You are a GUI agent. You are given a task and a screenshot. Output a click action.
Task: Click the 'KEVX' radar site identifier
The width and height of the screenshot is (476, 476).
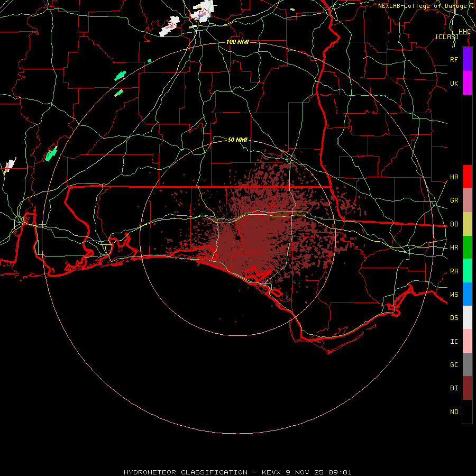(x=271, y=472)
